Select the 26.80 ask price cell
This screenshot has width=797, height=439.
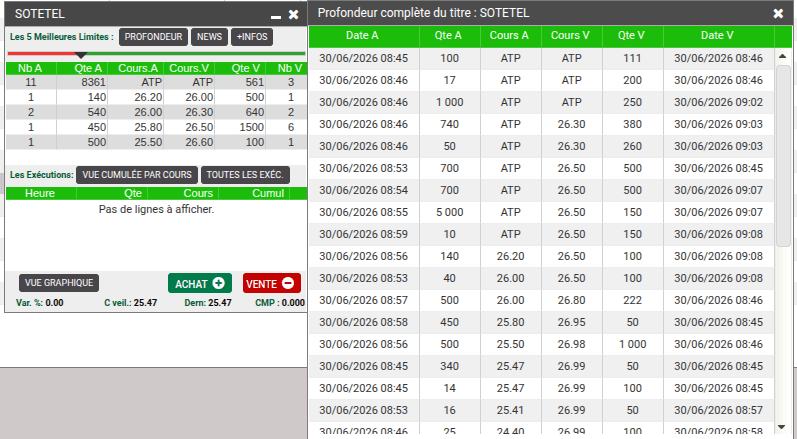point(571,300)
